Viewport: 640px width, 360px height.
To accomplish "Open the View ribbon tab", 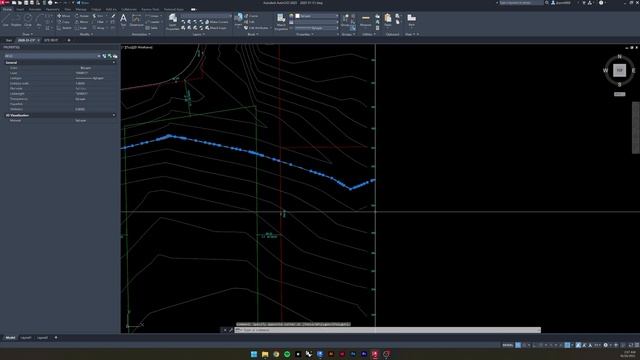I will click(x=67, y=9).
